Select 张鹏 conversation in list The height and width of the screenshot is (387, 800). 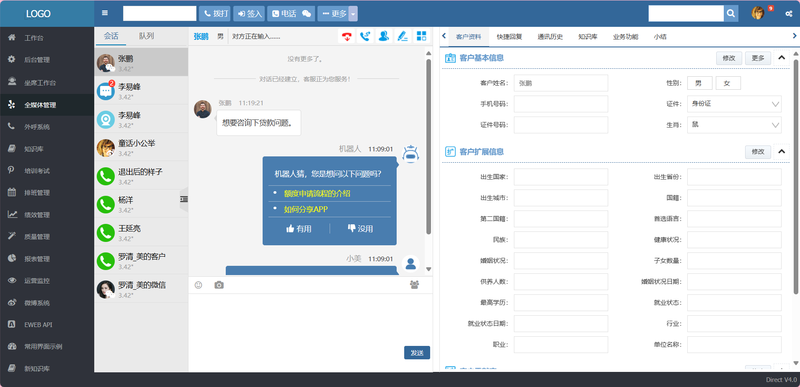141,63
